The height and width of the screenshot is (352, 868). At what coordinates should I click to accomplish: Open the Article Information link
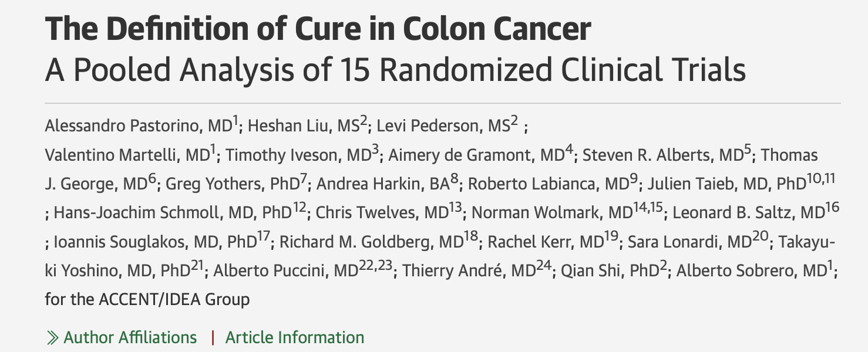click(x=295, y=338)
